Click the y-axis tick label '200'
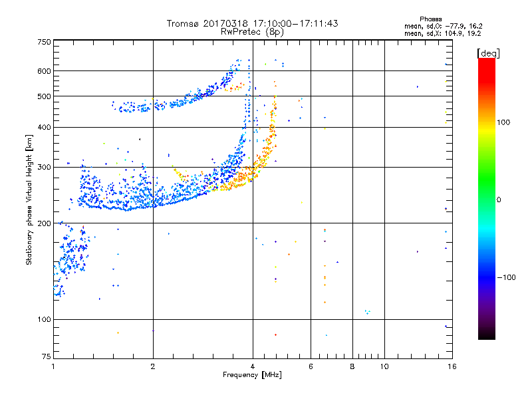Image resolution: width=532 pixels, height=399 pixels. pyautogui.click(x=44, y=223)
